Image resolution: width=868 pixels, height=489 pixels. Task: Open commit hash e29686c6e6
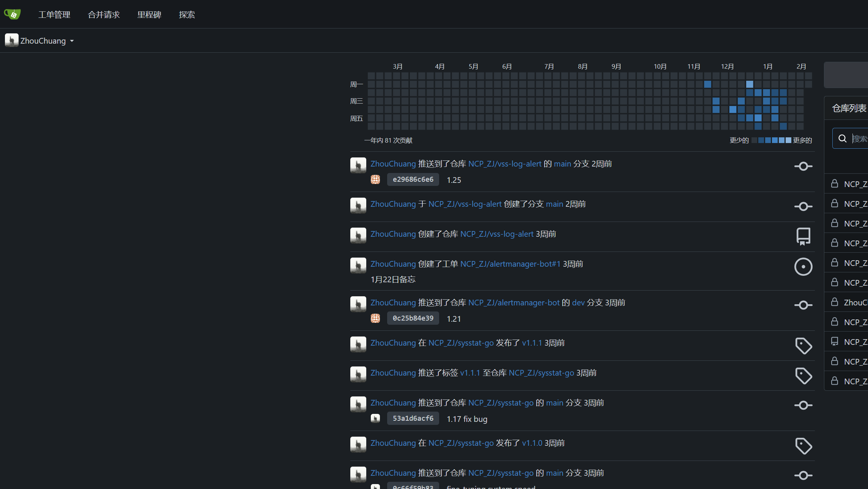point(413,179)
